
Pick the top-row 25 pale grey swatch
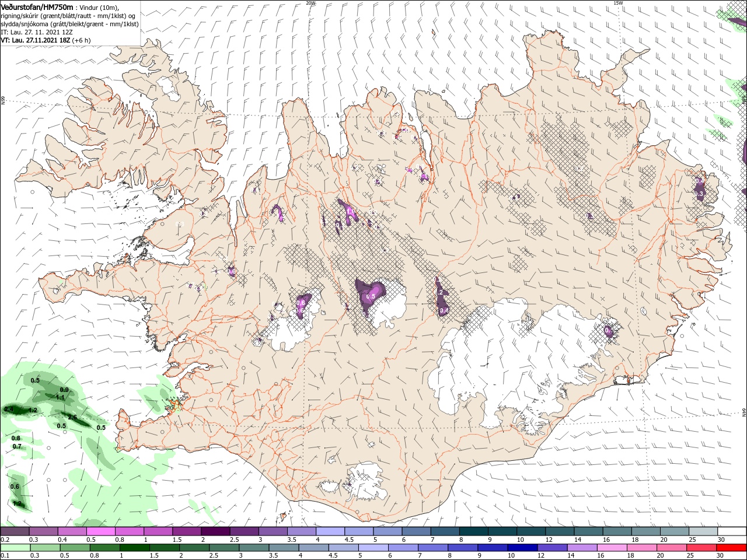point(702,531)
